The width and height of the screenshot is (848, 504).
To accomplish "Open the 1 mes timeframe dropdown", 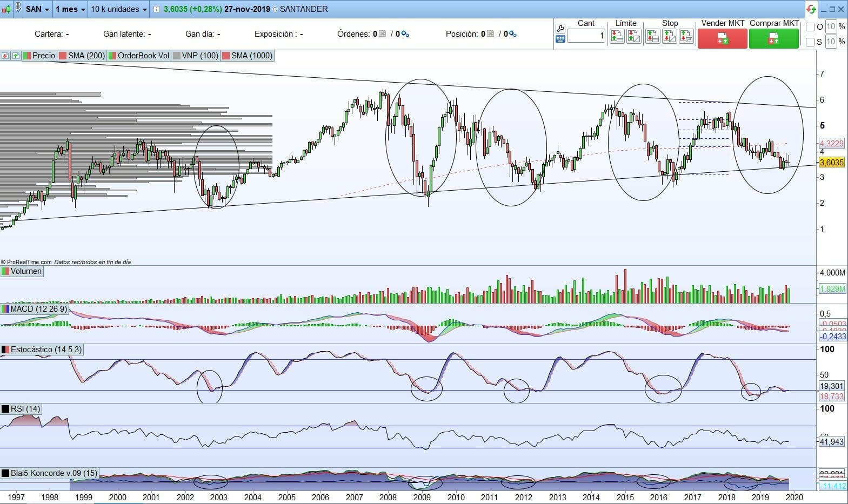I will point(70,9).
